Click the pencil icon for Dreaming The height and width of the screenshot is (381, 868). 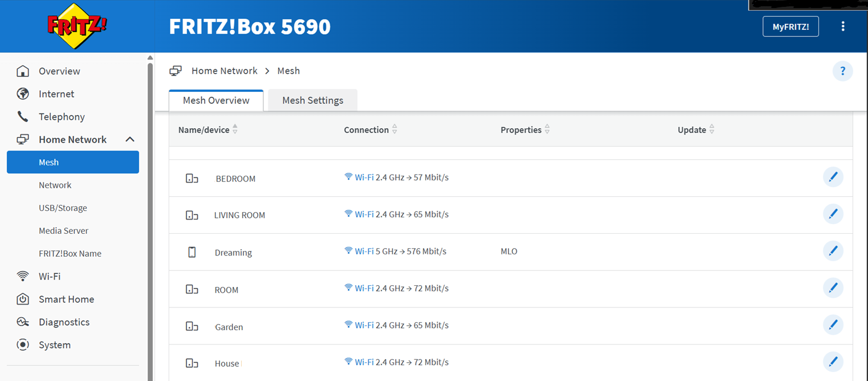click(x=833, y=251)
